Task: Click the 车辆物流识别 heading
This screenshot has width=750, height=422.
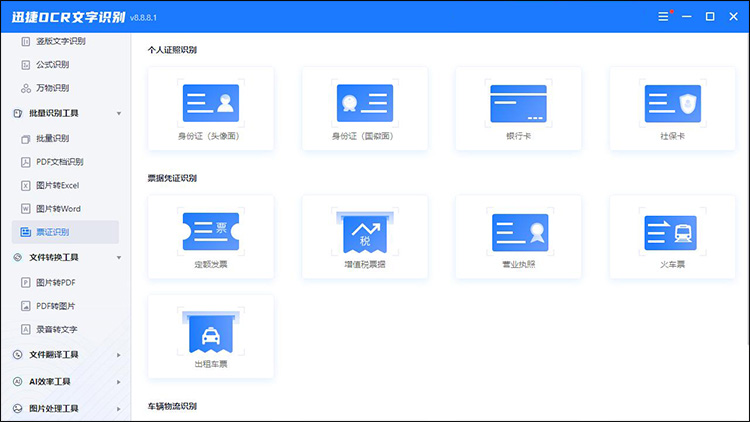Action: (172, 407)
